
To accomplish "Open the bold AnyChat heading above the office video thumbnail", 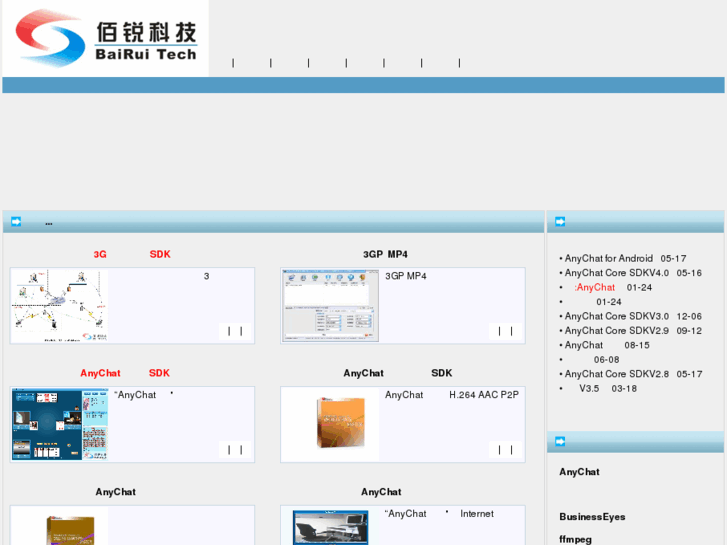I will pyautogui.click(x=381, y=492).
